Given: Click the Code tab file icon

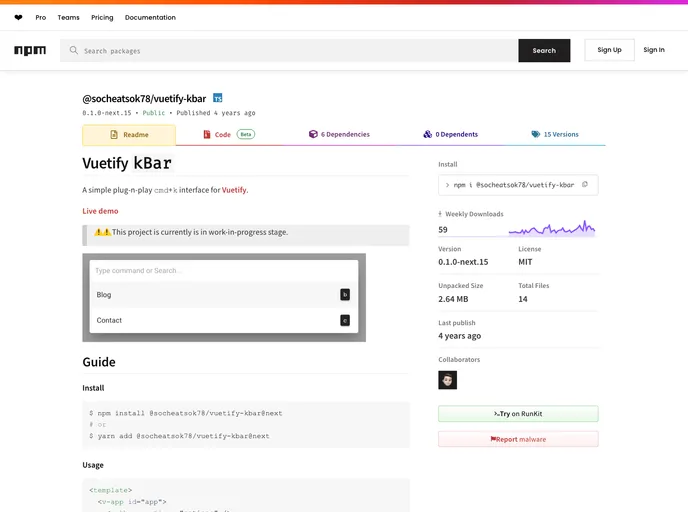Looking at the screenshot, I should coord(207,134).
